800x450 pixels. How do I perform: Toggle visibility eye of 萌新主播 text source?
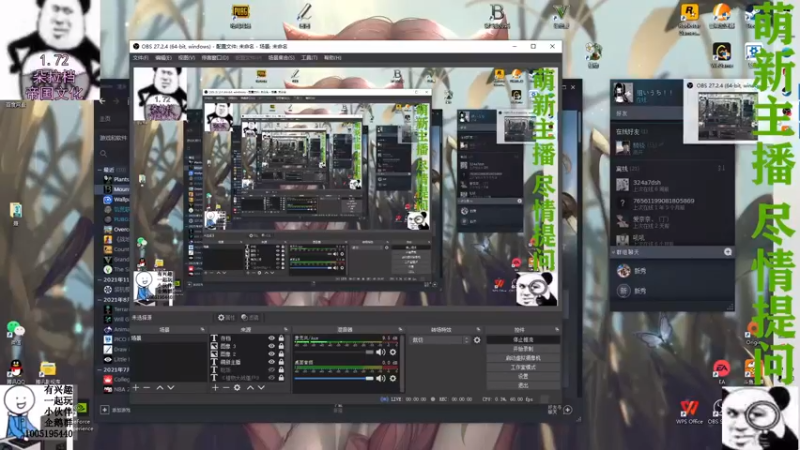coord(271,362)
